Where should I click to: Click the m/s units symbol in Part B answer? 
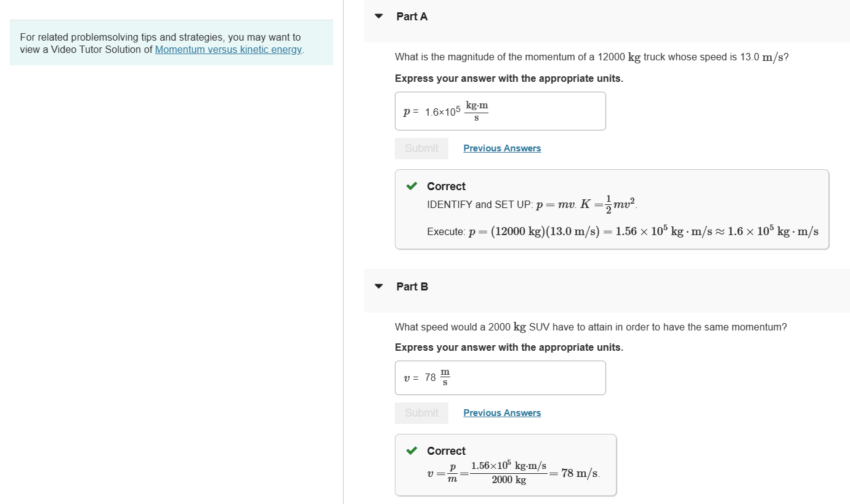pyautogui.click(x=444, y=377)
